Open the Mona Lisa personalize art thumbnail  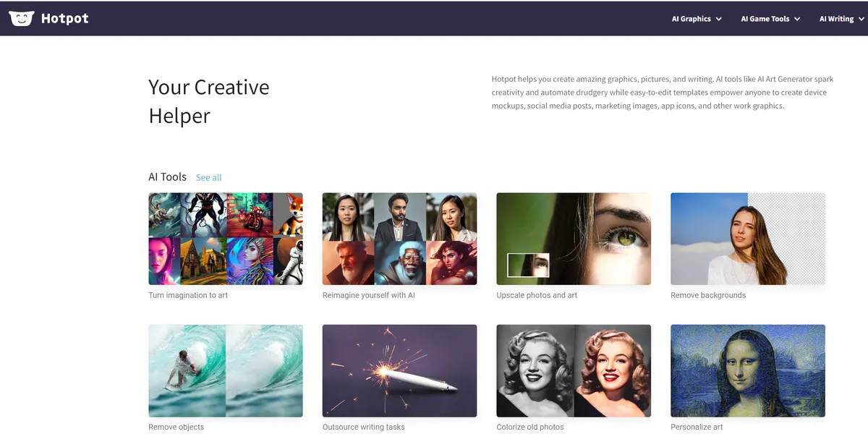click(748, 370)
